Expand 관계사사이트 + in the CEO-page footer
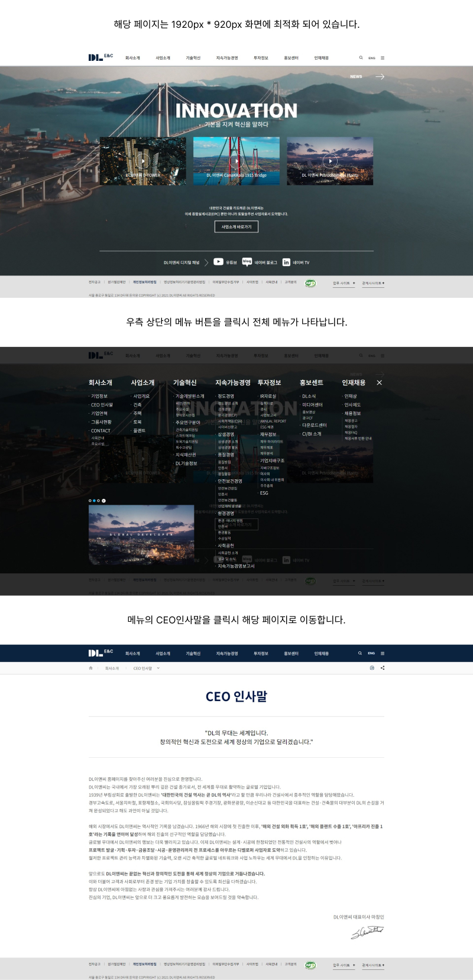Image resolution: width=473 pixels, height=980 pixels. pyautogui.click(x=373, y=965)
